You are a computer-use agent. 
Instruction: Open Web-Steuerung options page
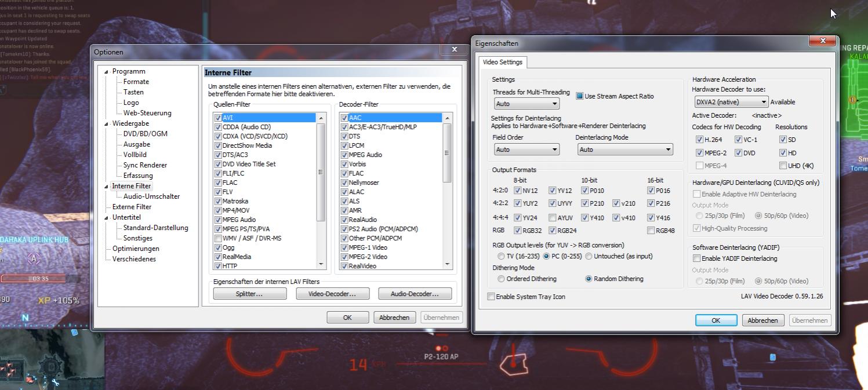147,113
